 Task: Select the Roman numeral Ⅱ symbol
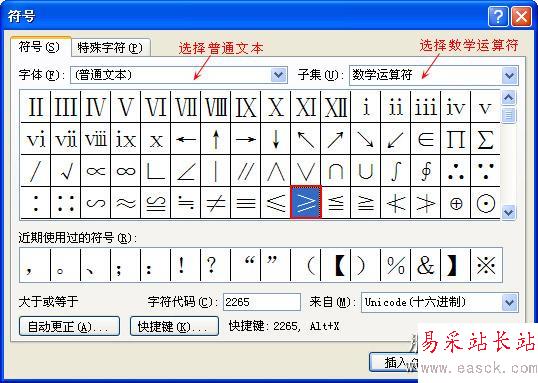(x=36, y=107)
